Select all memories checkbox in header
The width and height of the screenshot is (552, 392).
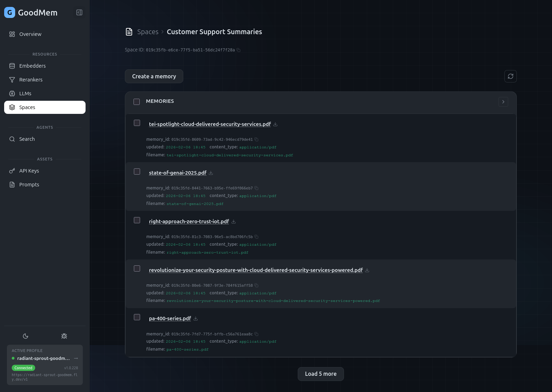click(137, 102)
